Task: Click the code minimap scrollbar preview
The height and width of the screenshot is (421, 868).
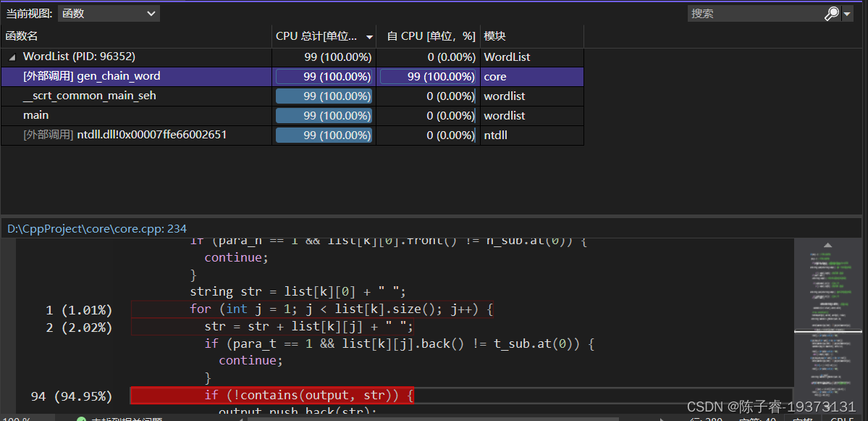Action: point(827,327)
